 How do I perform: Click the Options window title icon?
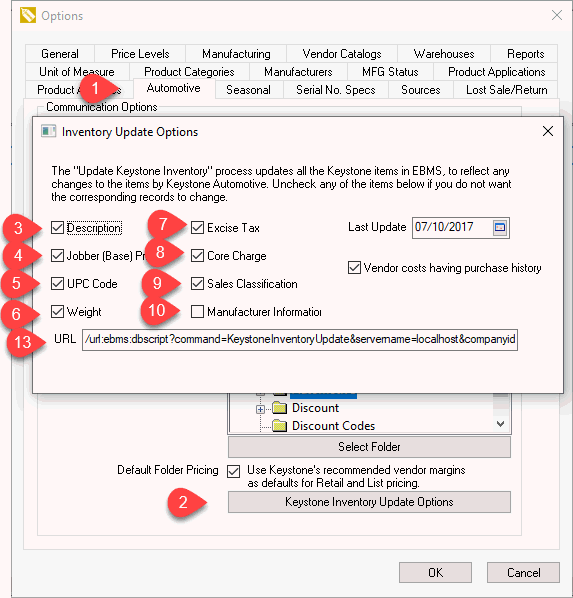[28, 16]
